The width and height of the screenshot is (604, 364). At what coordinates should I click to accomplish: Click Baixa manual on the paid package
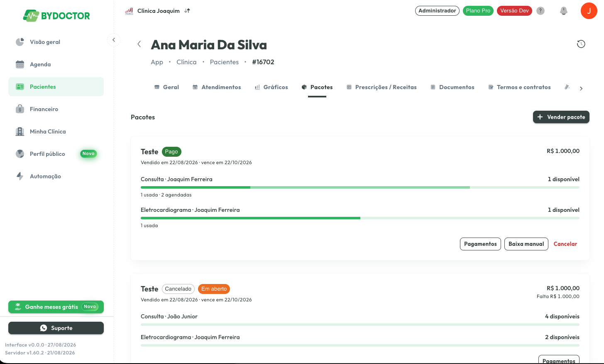(x=526, y=244)
